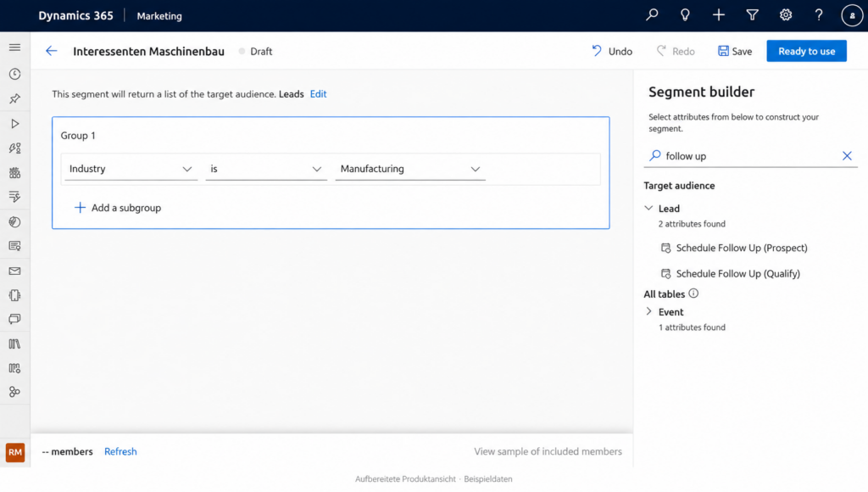
Task: Clear the follow up search text
Action: pos(847,156)
